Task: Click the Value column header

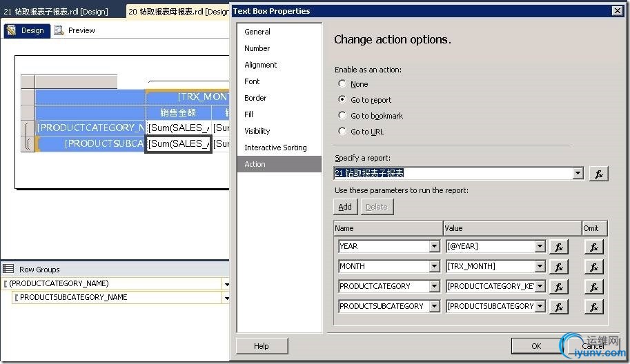Action: click(x=513, y=228)
